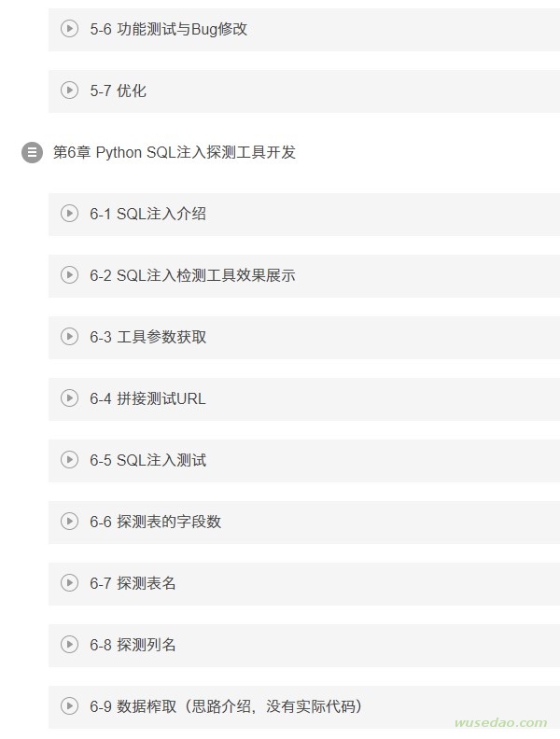Select the 6-6 探测表的字段数 row
This screenshot has width=560, height=739.
304,522
